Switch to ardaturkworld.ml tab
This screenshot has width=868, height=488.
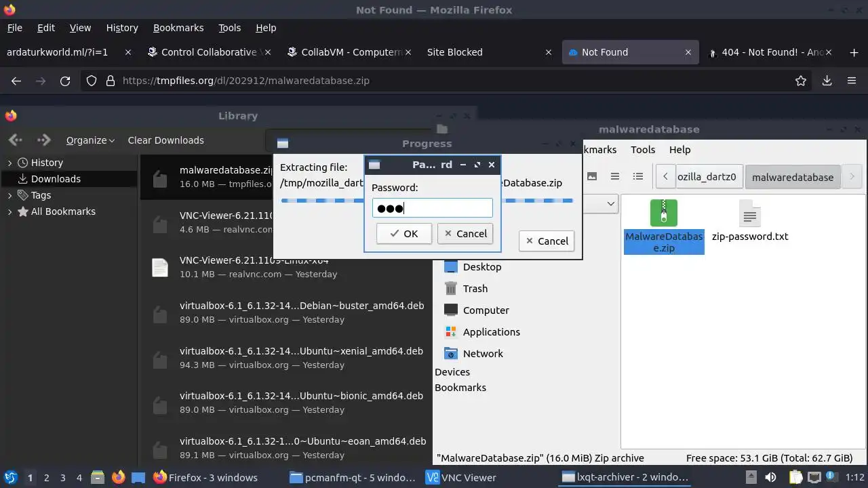(68, 52)
